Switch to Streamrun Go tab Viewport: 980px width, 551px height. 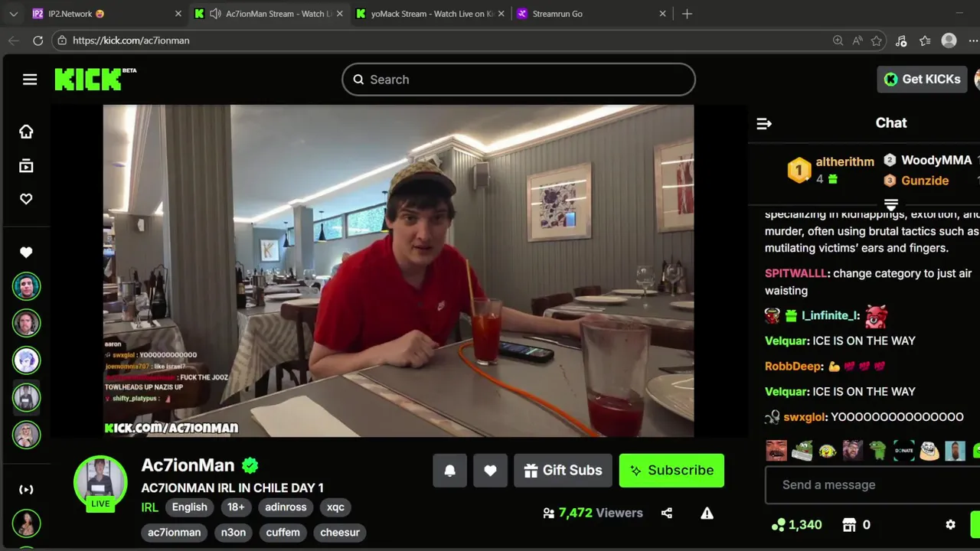point(591,14)
